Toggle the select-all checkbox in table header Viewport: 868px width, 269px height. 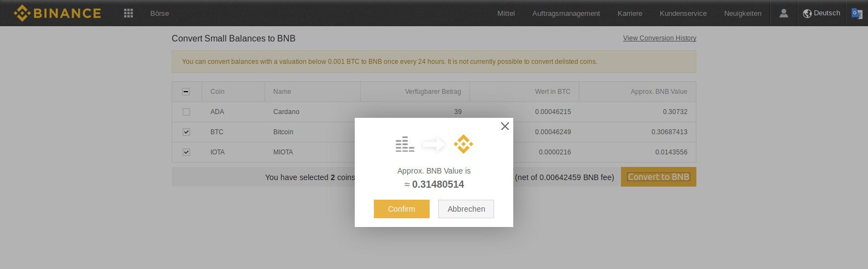(186, 92)
